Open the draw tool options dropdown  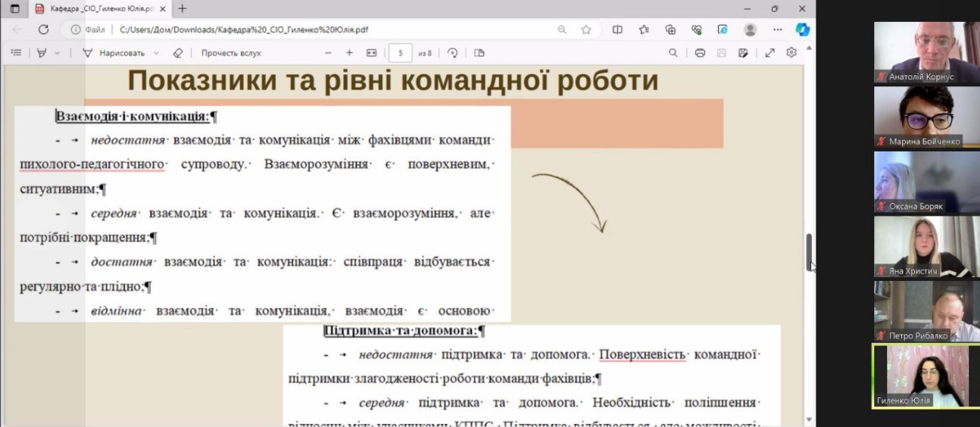[156, 53]
